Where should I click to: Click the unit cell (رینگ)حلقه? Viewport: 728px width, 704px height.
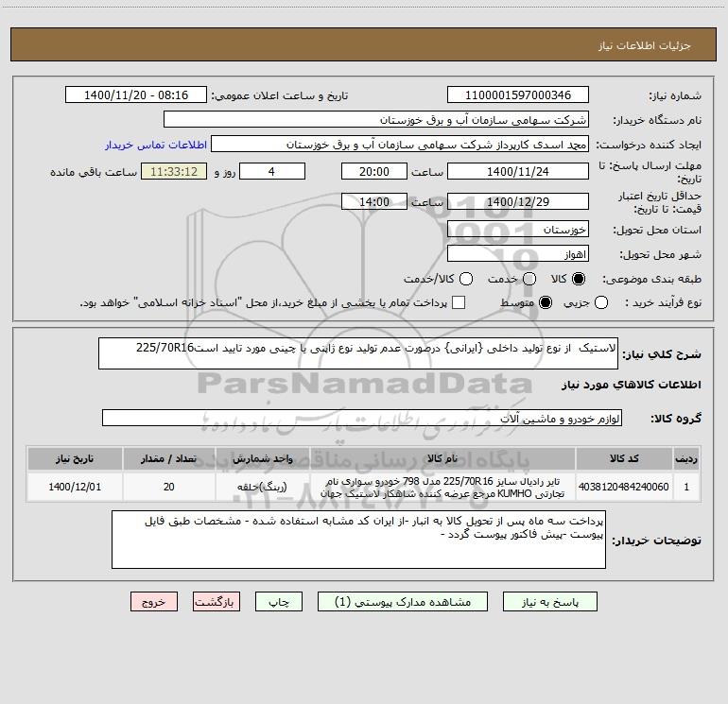tap(262, 487)
